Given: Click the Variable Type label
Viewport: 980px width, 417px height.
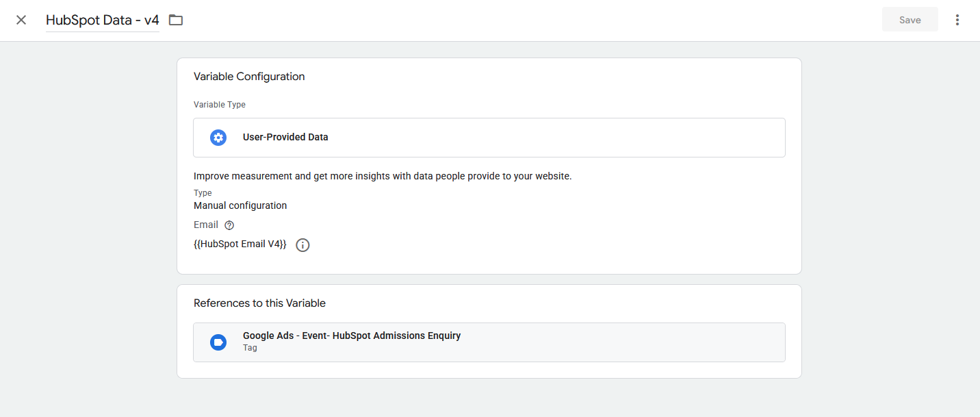Looking at the screenshot, I should [220, 105].
